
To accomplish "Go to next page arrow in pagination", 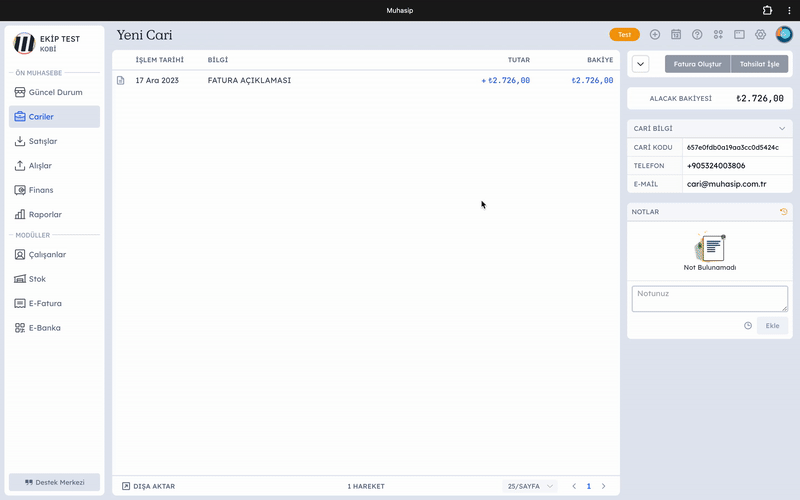I will click(x=603, y=486).
